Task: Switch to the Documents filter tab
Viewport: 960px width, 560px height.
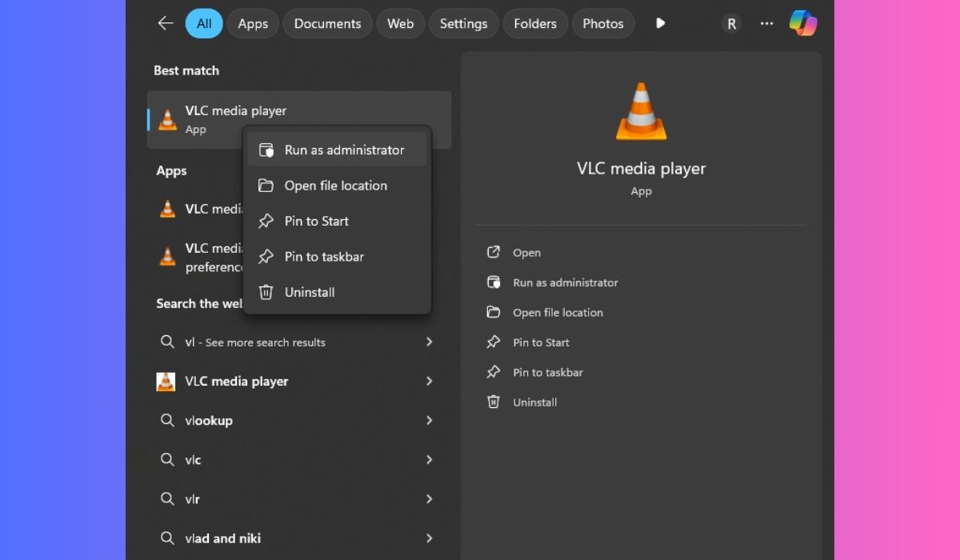Action: point(327,23)
